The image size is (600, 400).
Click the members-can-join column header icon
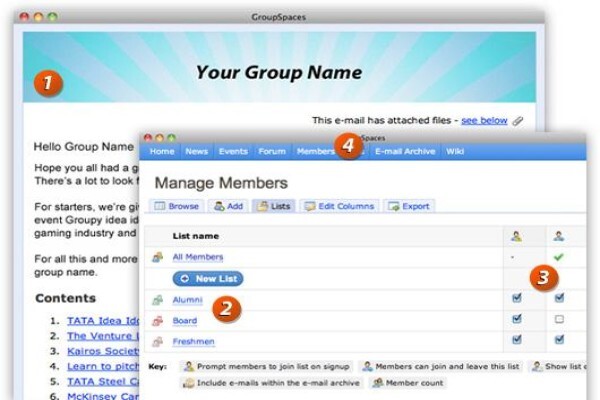(559, 237)
